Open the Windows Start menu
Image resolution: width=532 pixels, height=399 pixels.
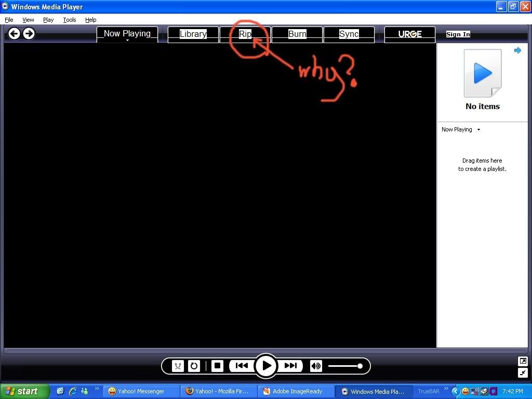(x=24, y=391)
